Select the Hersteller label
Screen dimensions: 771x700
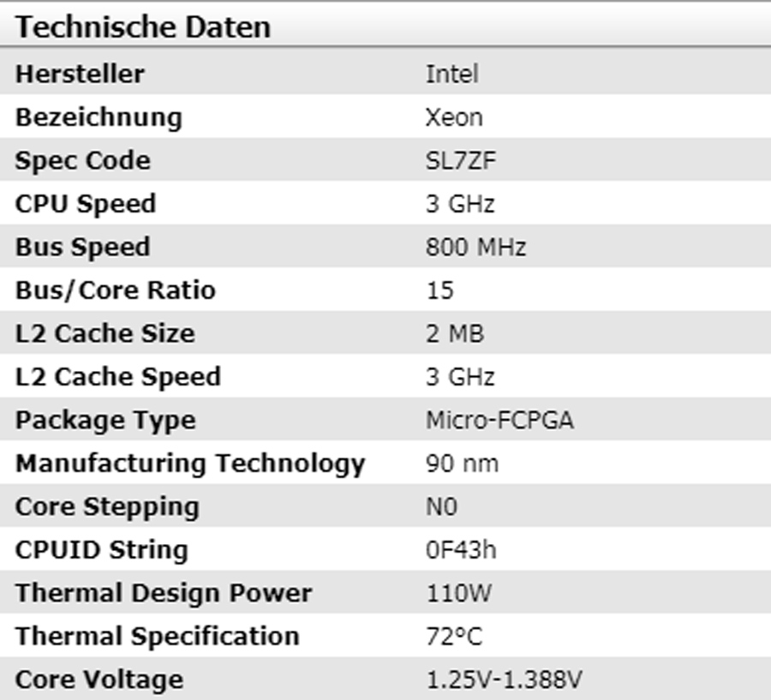pos(80,74)
